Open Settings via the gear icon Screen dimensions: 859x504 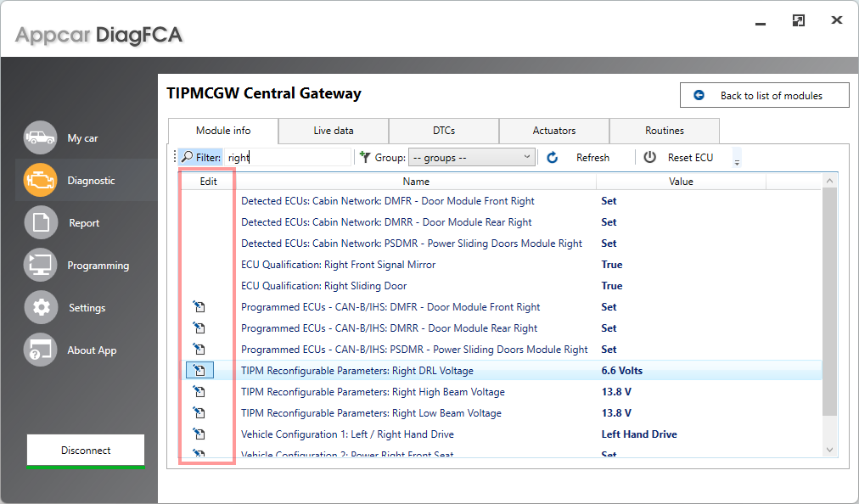point(41,307)
